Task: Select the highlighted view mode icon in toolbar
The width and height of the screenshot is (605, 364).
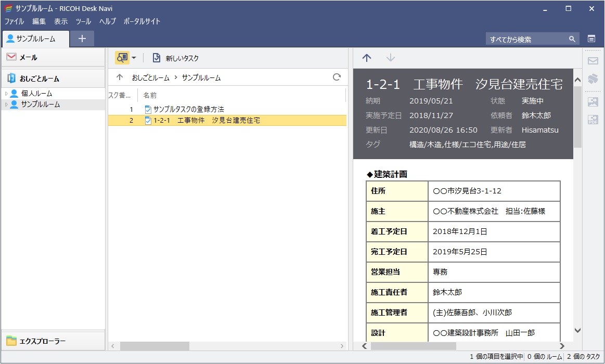Action: click(122, 58)
